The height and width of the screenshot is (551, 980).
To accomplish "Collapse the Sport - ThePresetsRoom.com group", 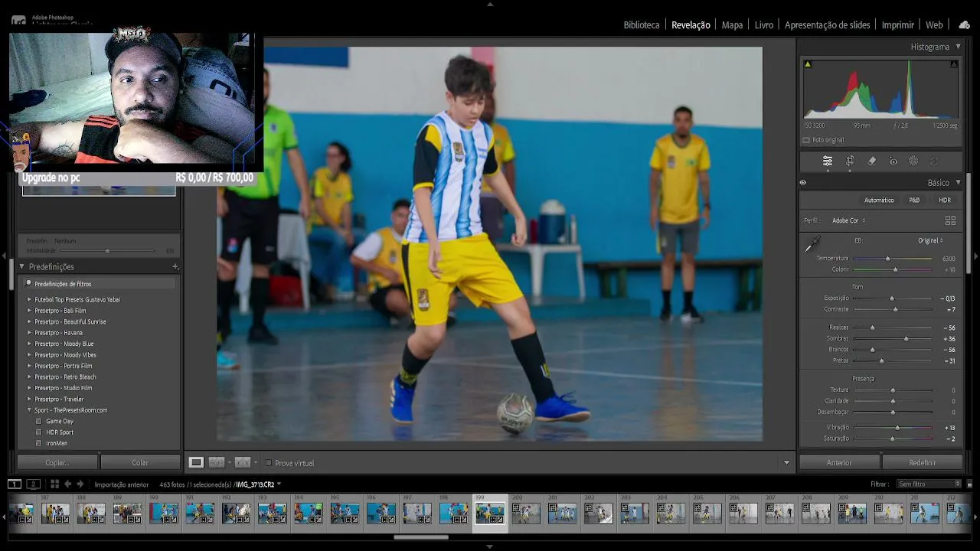I will (29, 410).
